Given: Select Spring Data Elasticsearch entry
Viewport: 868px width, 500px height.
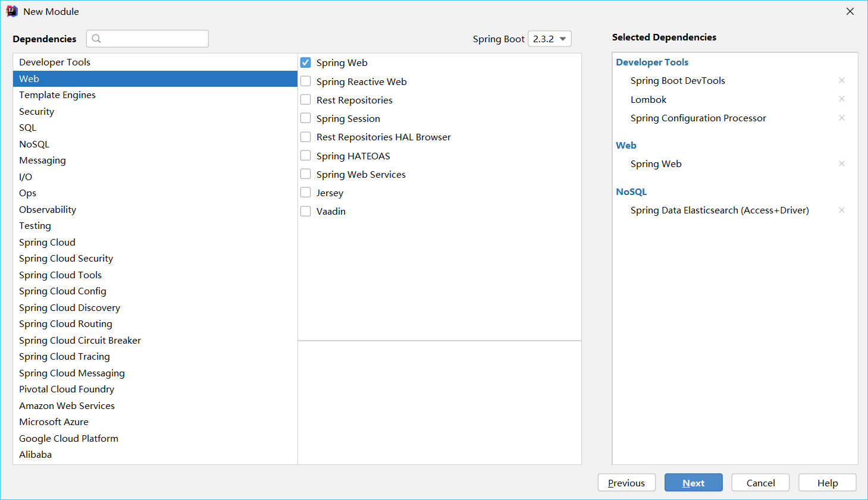Looking at the screenshot, I should click(x=720, y=210).
